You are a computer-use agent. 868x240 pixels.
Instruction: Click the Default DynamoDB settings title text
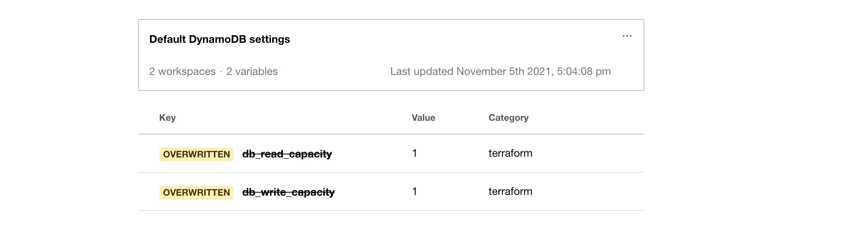pyautogui.click(x=219, y=38)
